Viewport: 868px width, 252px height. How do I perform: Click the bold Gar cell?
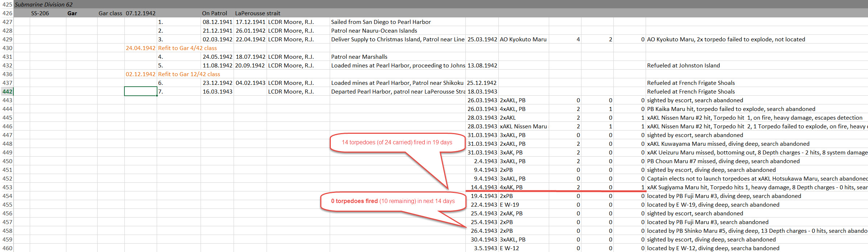(x=72, y=13)
